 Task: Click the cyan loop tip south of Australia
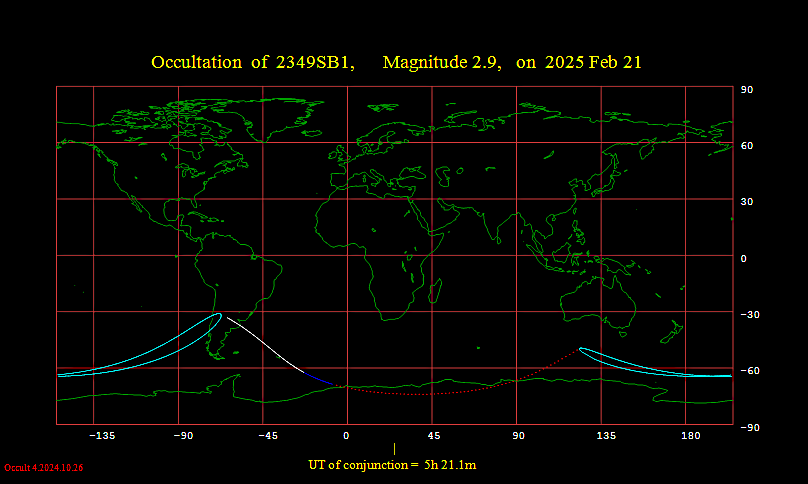click(x=583, y=349)
